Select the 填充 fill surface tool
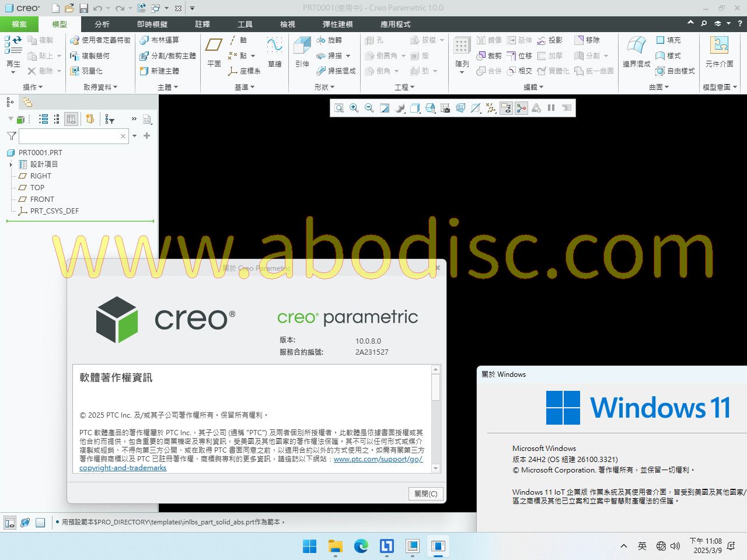 [x=668, y=40]
